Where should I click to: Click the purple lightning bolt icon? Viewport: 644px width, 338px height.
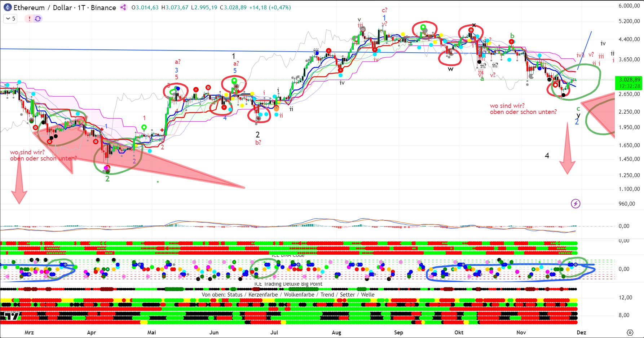pyautogui.click(x=575, y=204)
